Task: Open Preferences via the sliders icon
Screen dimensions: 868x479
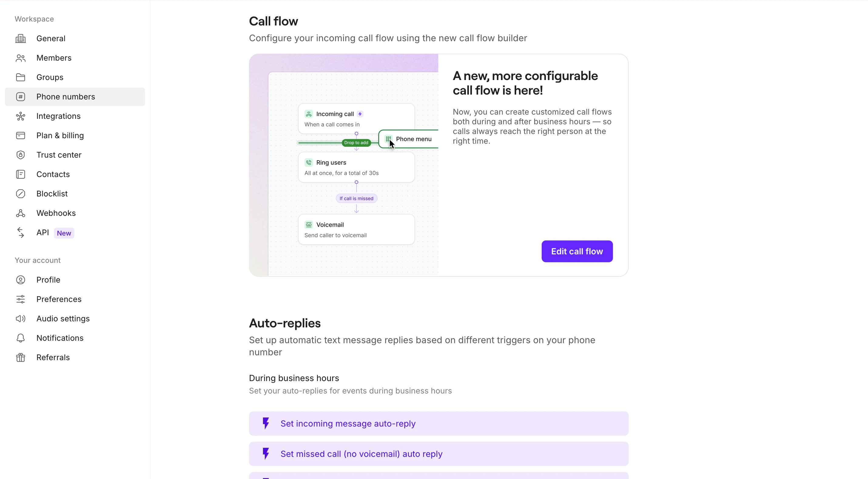Action: [21, 299]
